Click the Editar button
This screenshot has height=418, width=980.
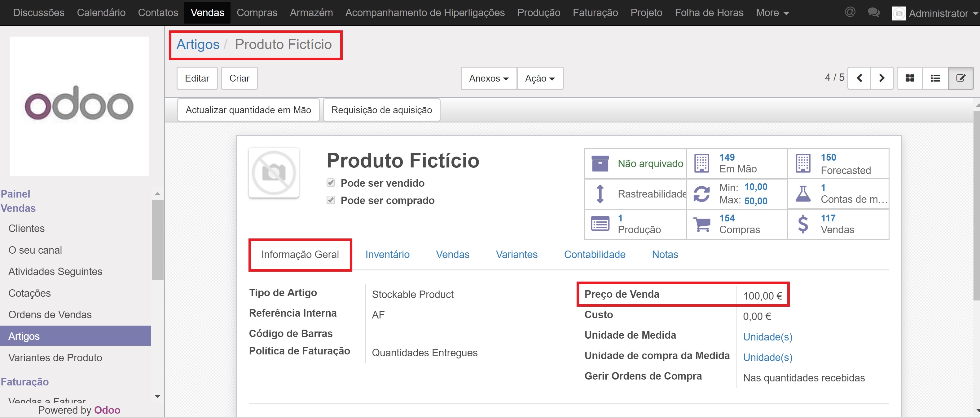click(x=197, y=78)
